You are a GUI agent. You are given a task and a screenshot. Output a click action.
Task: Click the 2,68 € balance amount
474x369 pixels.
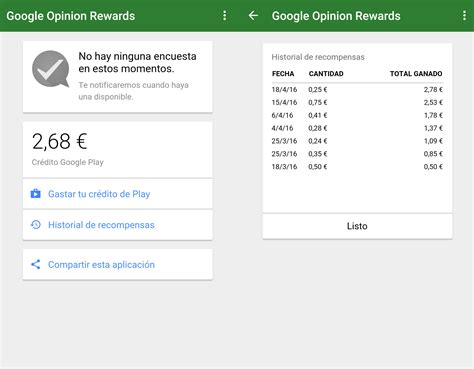click(x=60, y=141)
